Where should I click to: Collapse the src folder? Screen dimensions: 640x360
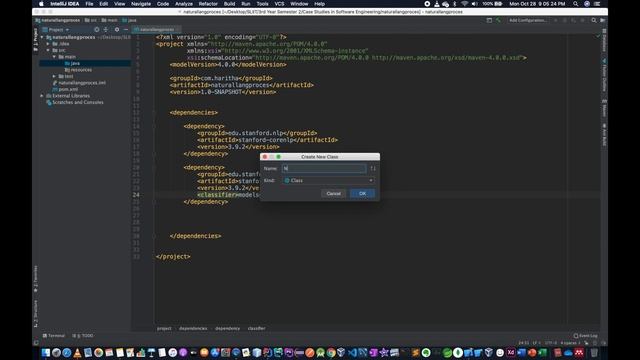(48, 50)
